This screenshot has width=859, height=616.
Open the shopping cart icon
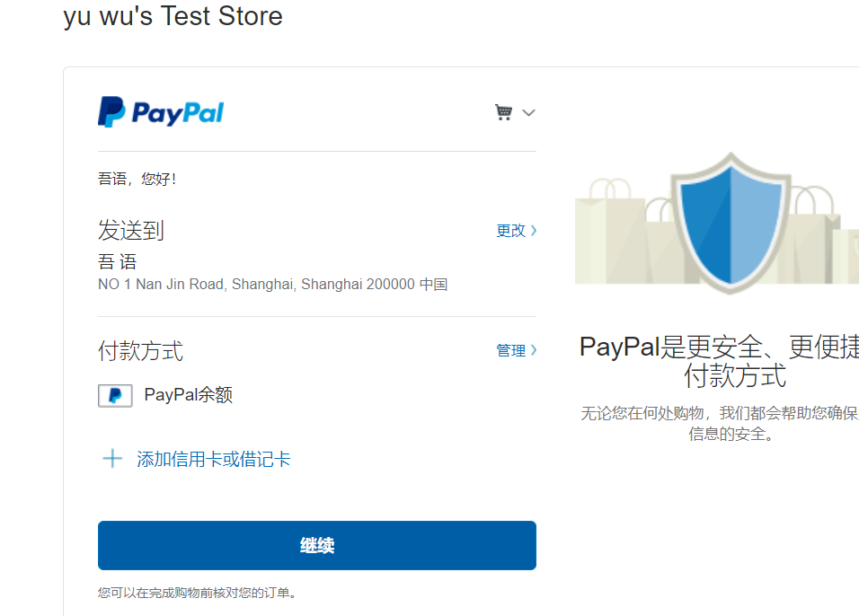tap(503, 112)
